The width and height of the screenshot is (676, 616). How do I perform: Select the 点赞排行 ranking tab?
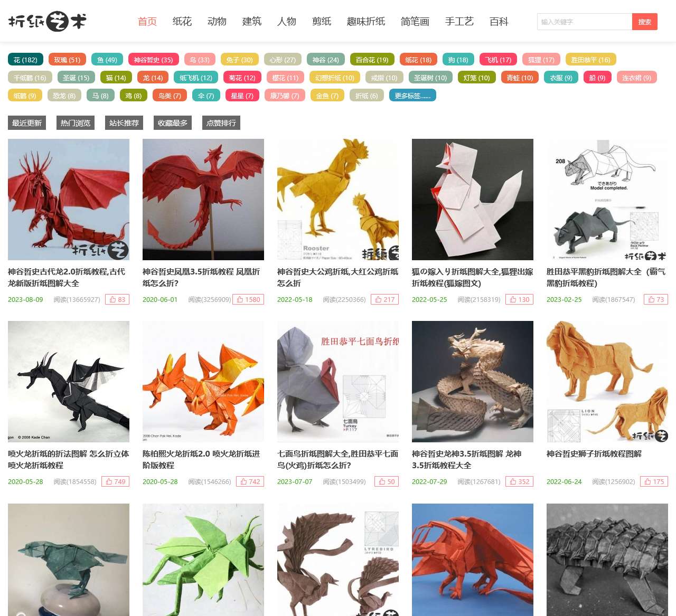coord(221,123)
